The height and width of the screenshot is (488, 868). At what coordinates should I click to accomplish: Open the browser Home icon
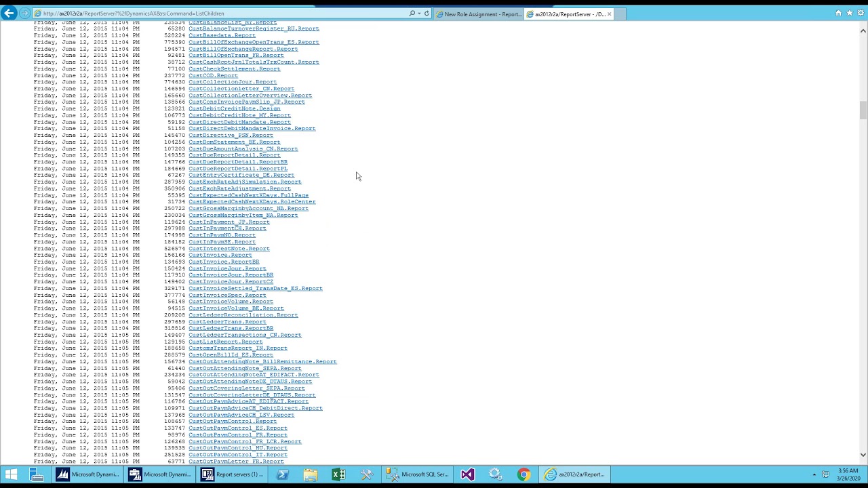[838, 13]
